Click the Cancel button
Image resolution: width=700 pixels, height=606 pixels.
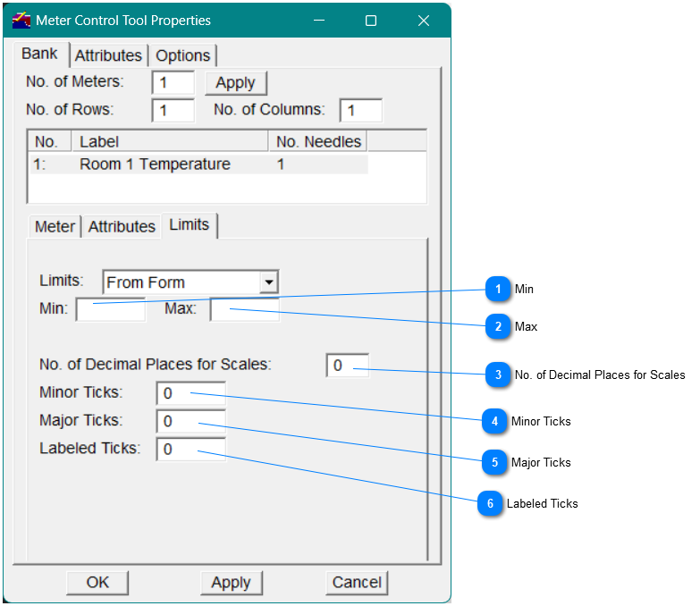pos(357,583)
